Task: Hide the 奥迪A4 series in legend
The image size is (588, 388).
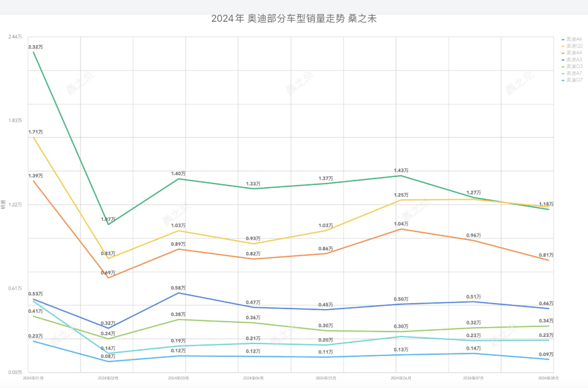Action: click(574, 53)
